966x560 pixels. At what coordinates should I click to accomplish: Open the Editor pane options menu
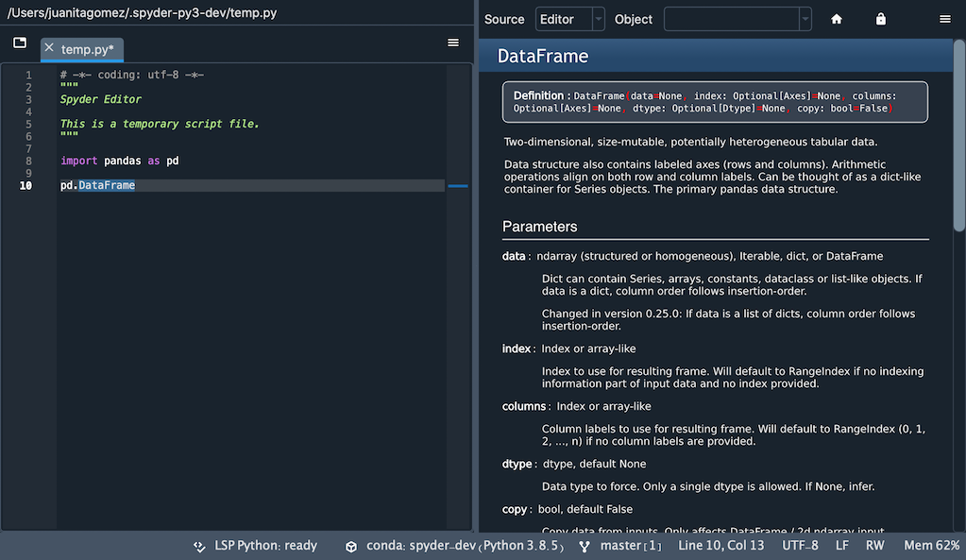452,42
